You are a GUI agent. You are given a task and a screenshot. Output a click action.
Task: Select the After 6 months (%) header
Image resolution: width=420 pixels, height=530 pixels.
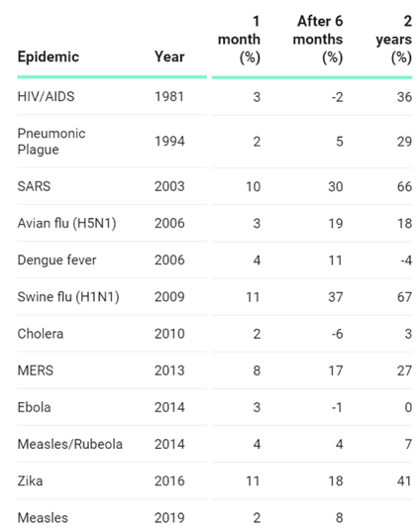click(x=318, y=40)
